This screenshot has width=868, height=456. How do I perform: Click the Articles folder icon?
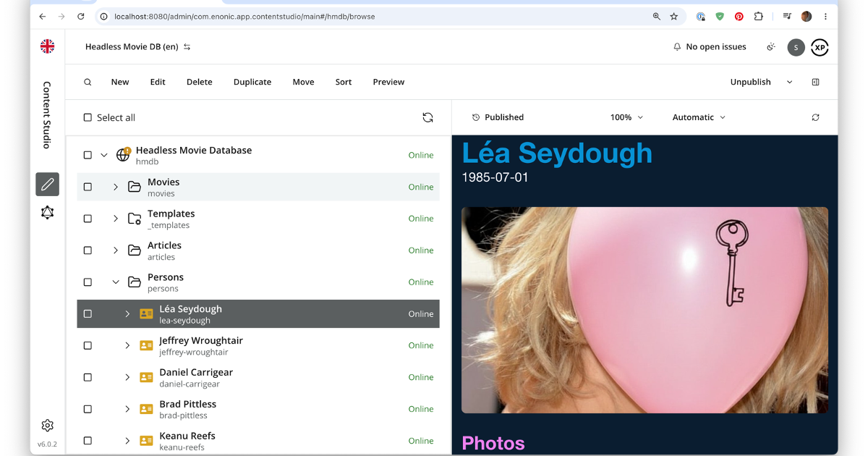click(x=135, y=250)
